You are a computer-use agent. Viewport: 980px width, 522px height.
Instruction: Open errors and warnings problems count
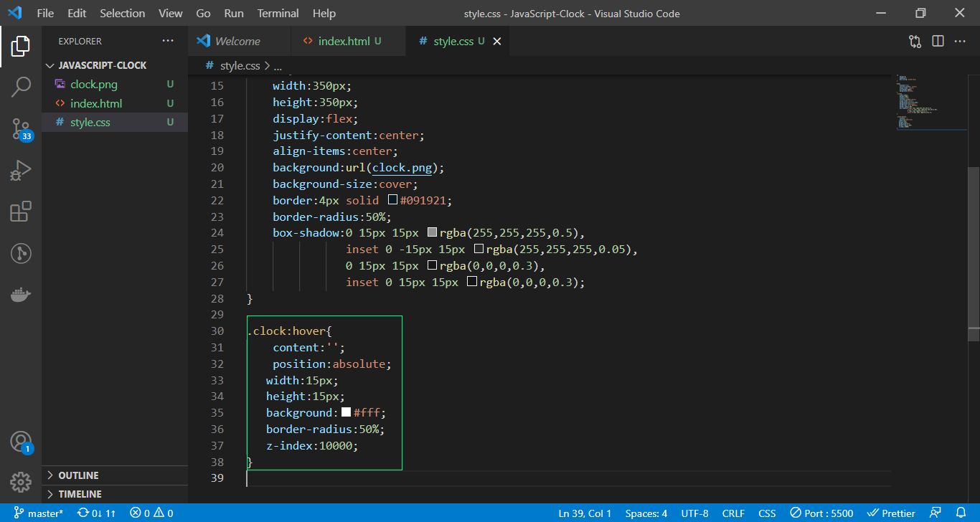point(151,513)
